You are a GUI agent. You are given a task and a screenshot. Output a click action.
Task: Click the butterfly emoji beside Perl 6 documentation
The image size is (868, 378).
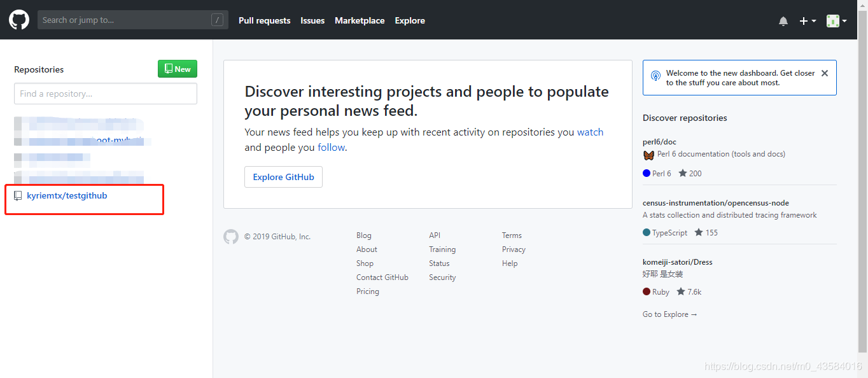648,155
